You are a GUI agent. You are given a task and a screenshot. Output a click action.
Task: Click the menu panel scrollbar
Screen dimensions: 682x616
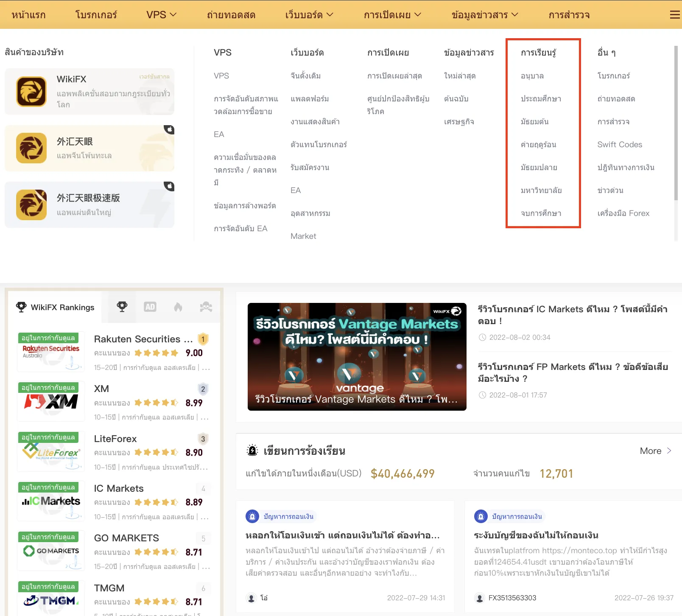coord(676,123)
